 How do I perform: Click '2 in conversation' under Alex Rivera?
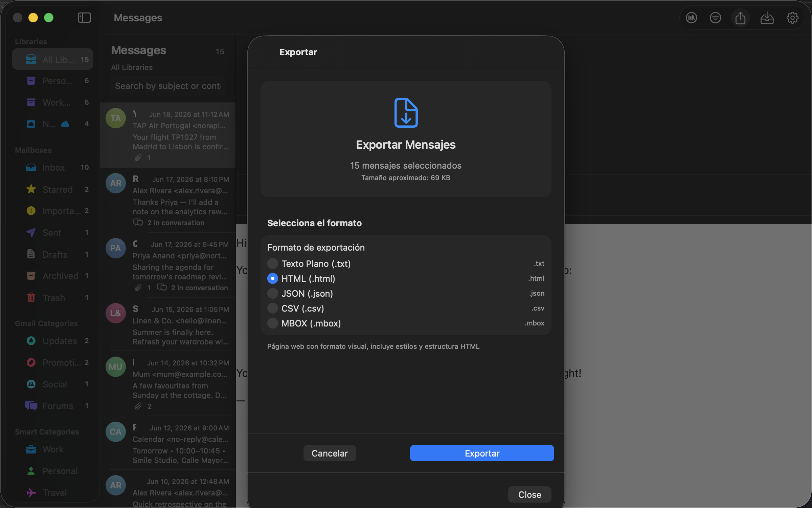click(x=176, y=223)
